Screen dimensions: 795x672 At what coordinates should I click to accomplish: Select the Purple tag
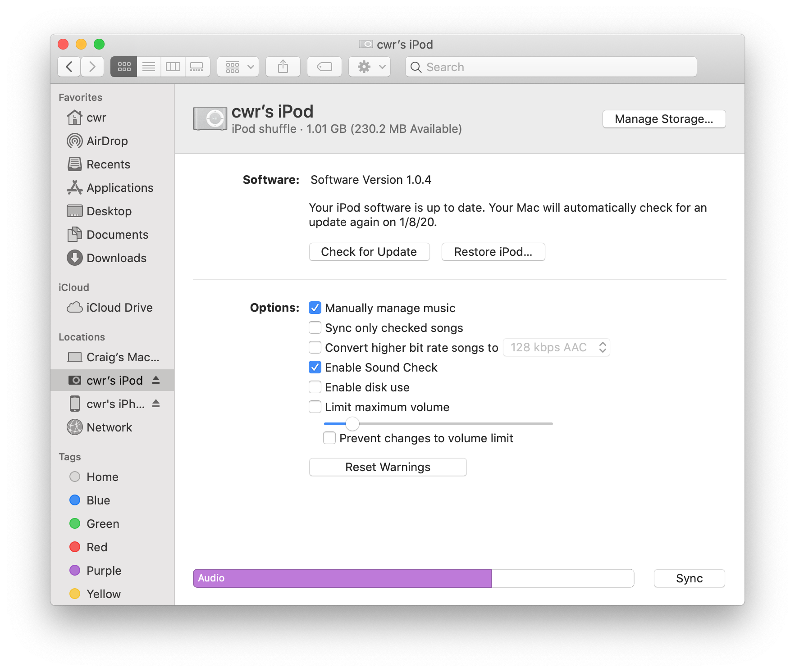[112, 571]
